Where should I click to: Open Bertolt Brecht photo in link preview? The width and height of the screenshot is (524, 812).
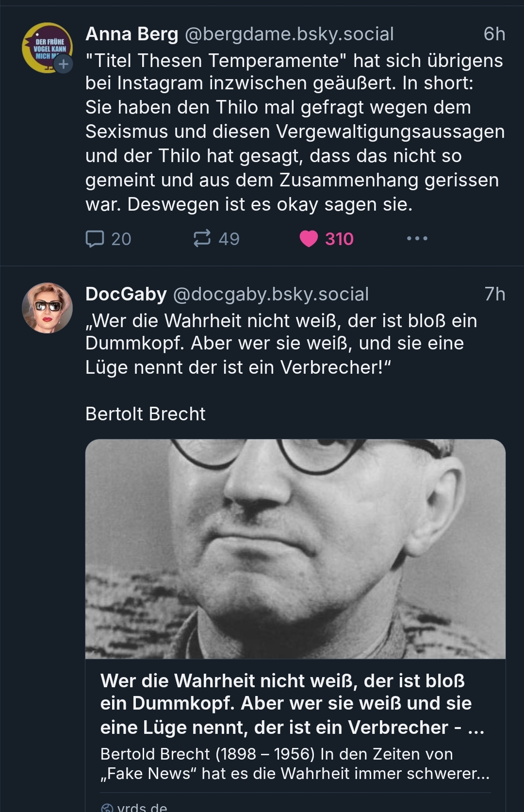(x=295, y=549)
